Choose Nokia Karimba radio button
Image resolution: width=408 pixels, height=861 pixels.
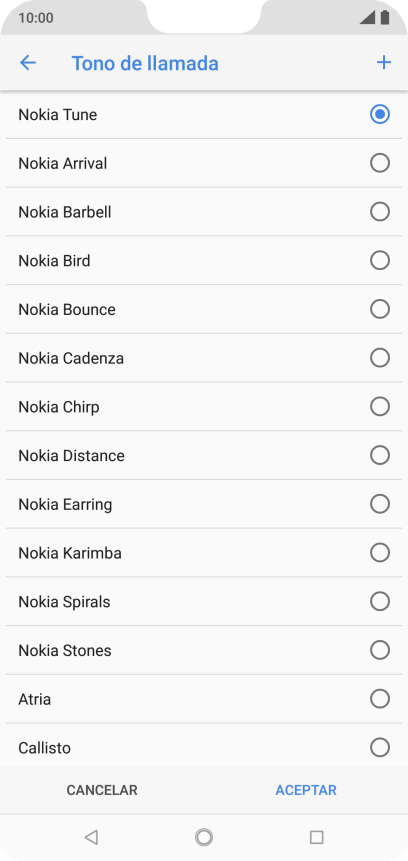click(x=380, y=552)
